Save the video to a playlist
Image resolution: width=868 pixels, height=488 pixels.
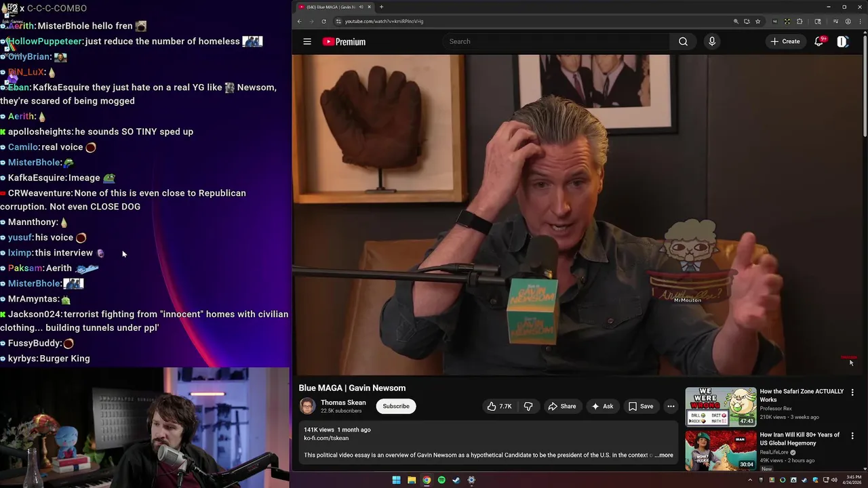(x=641, y=406)
